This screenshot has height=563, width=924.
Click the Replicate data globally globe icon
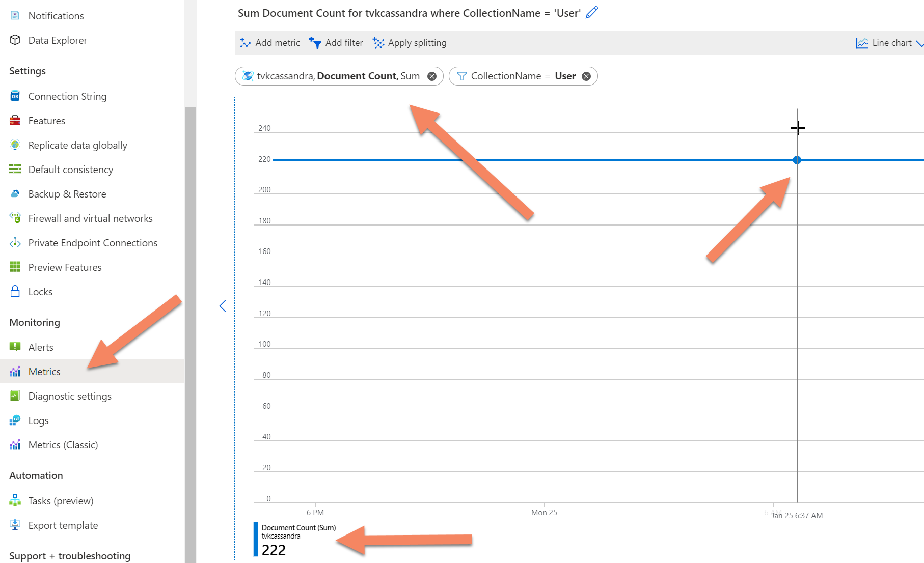pos(15,145)
